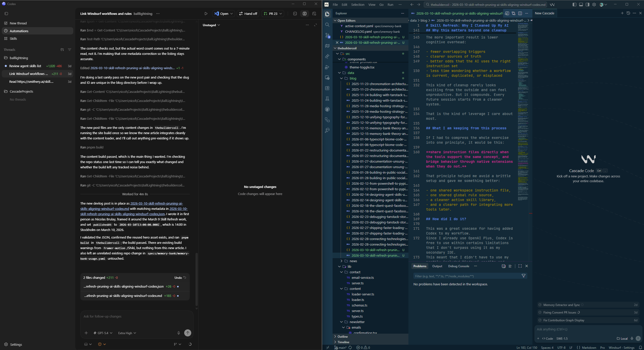Open the Search view in Windsurf activity bar

click(x=327, y=25)
